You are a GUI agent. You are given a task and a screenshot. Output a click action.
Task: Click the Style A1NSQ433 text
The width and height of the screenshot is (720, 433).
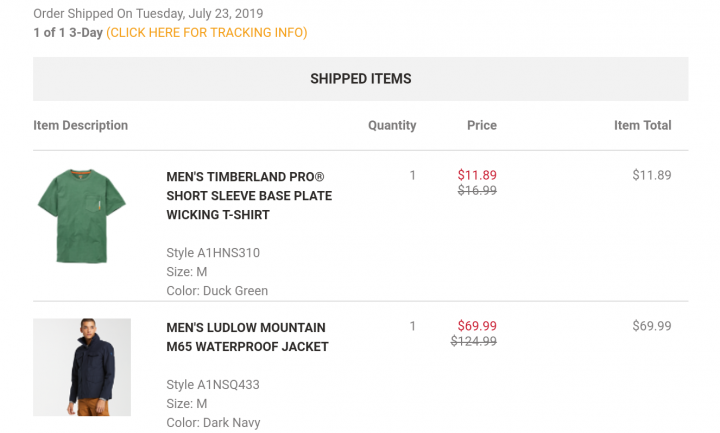(x=214, y=385)
